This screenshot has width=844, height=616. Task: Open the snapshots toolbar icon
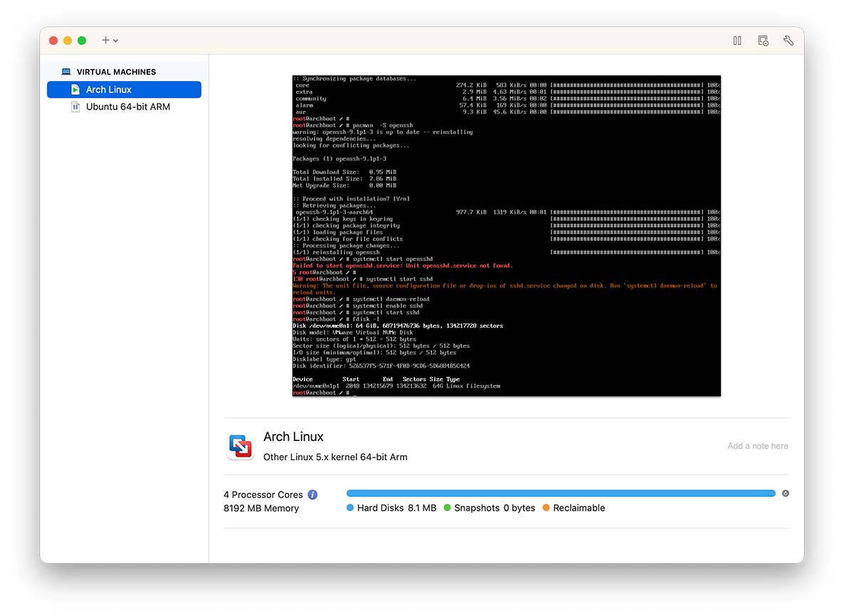(763, 41)
